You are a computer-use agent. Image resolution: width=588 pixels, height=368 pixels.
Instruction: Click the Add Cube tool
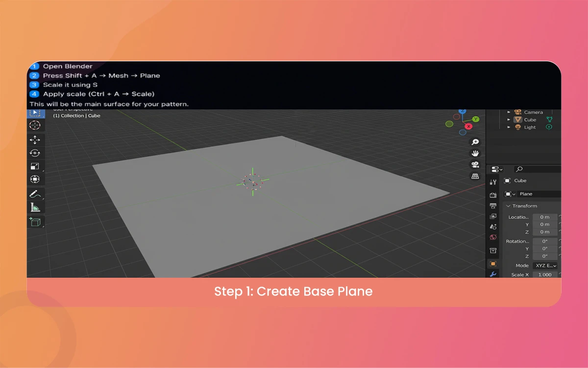pos(35,221)
